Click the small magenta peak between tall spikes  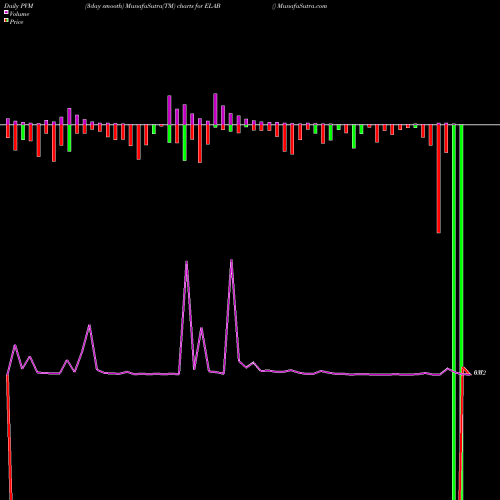click(201, 329)
